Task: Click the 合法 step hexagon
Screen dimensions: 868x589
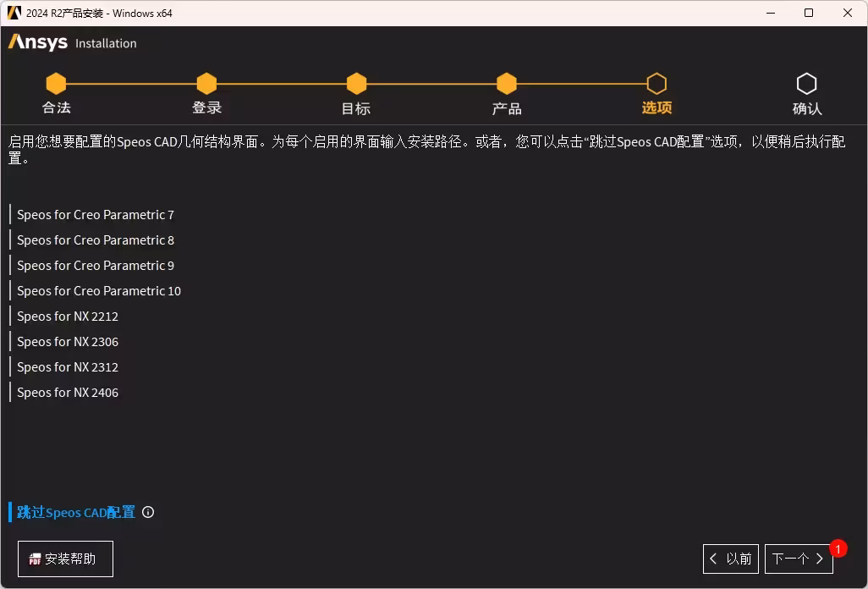Action: (56, 84)
